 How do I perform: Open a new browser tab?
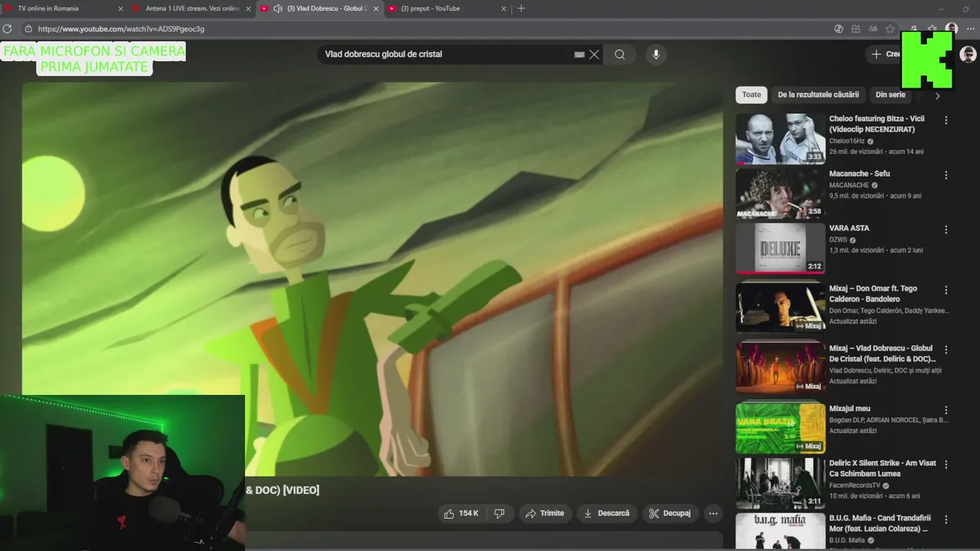pos(521,8)
